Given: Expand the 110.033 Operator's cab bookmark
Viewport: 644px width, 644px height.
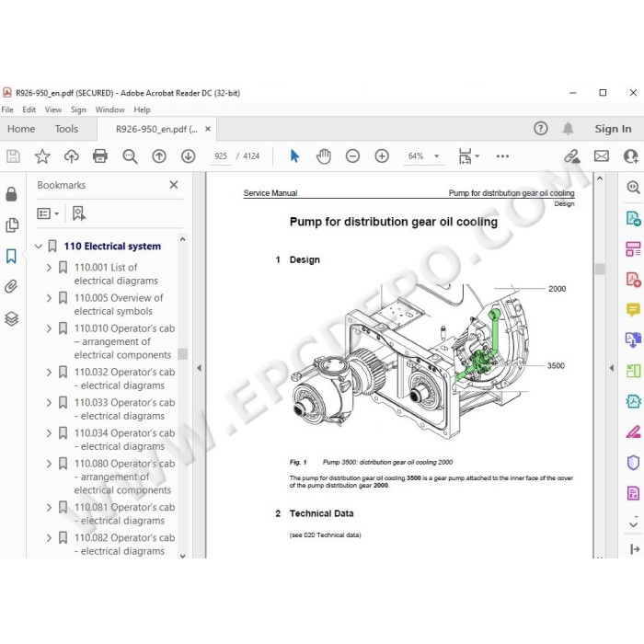Looking at the screenshot, I should coord(49,403).
